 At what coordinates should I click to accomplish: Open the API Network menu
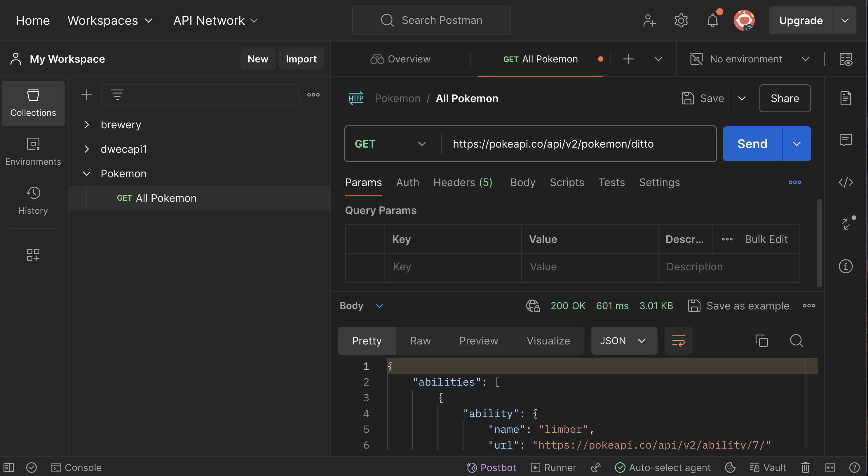[x=216, y=20]
